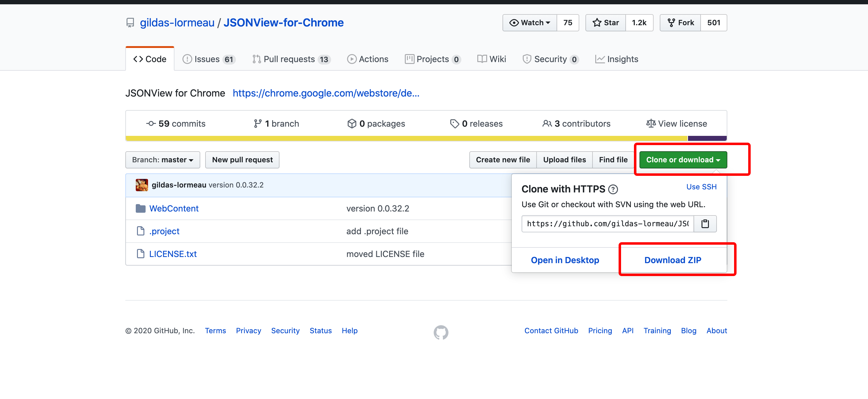Open the WebContent folder
The image size is (868, 399).
pyautogui.click(x=174, y=208)
